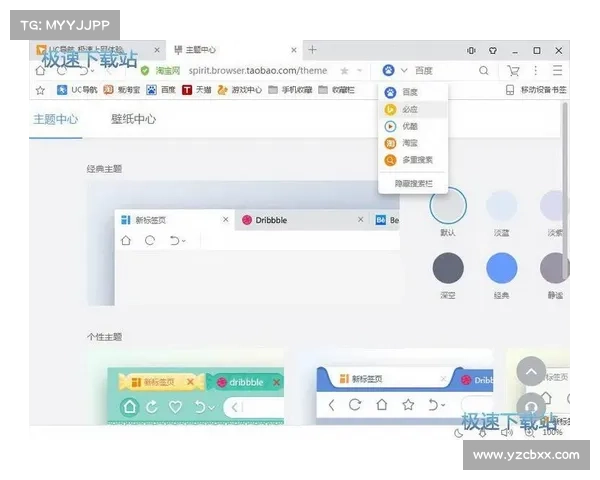Select the 静谧 gray theme color swatch
This screenshot has width=600, height=480.
coord(554,268)
